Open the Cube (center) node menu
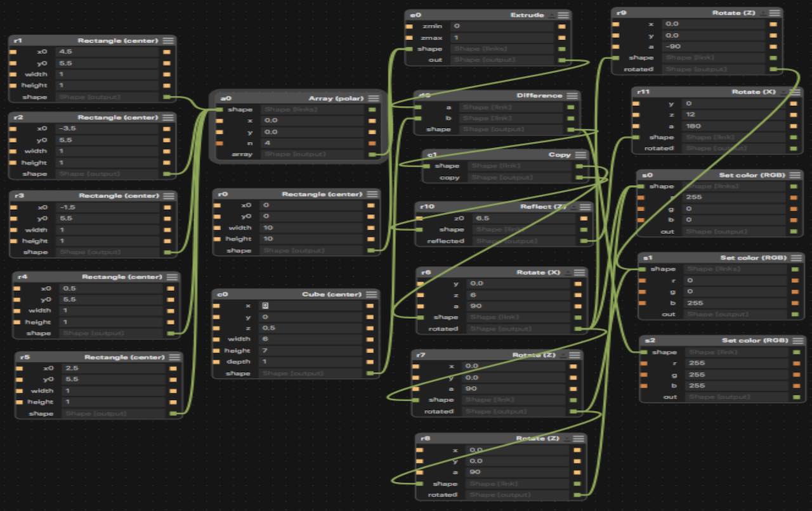812x511 pixels. [x=373, y=294]
